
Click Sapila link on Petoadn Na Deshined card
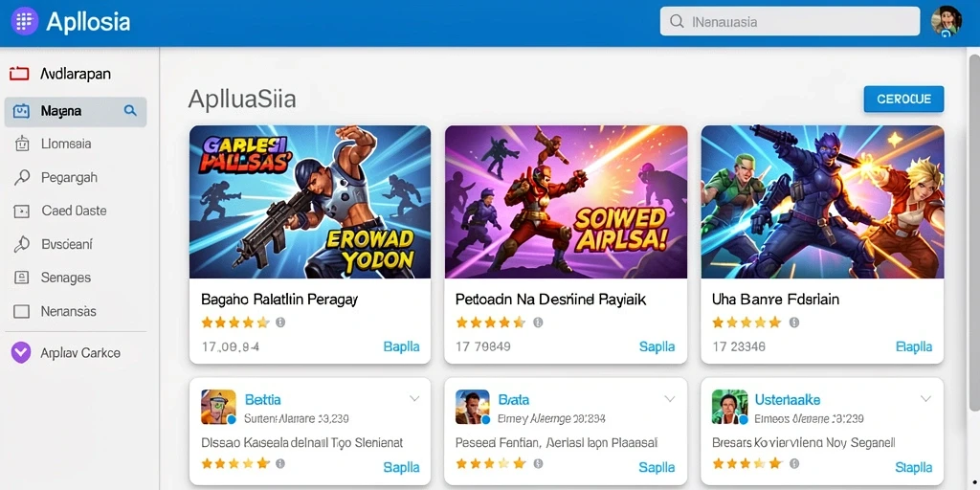pyautogui.click(x=657, y=346)
